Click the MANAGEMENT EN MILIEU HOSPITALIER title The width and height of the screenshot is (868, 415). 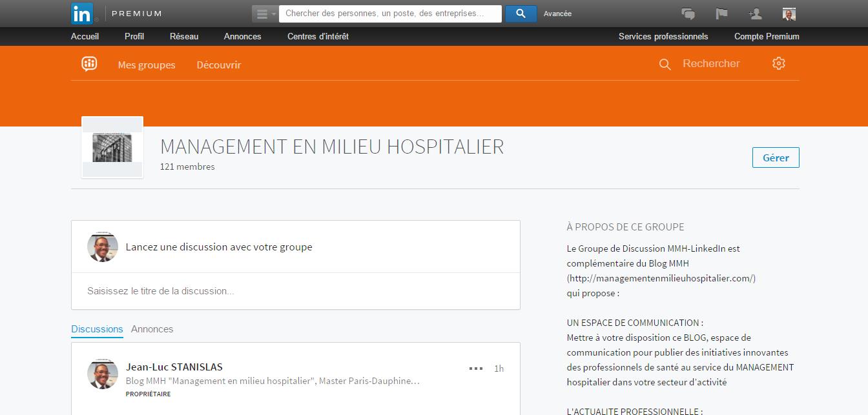(x=332, y=147)
